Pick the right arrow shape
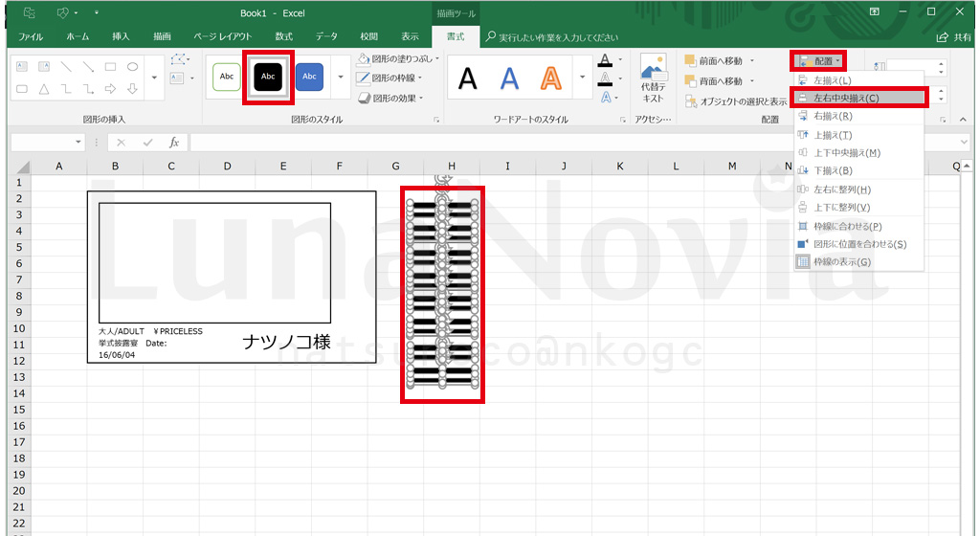 pos(111,89)
